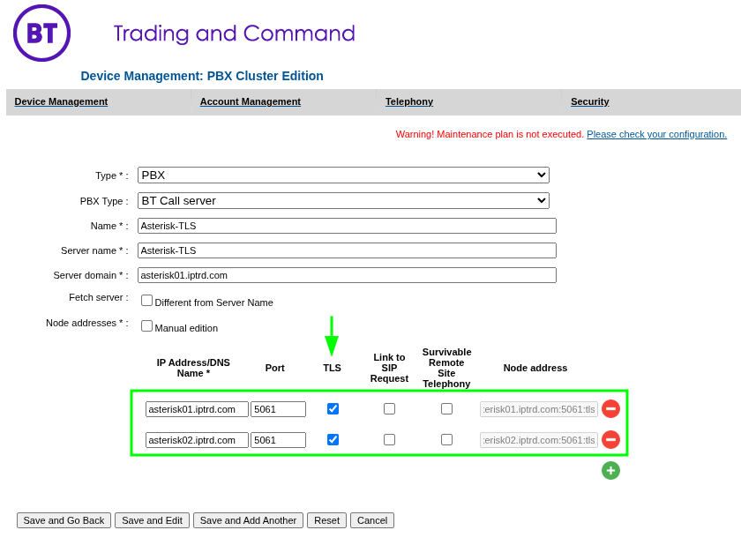
Task: Click Save and Go Back button
Action: coord(64,520)
